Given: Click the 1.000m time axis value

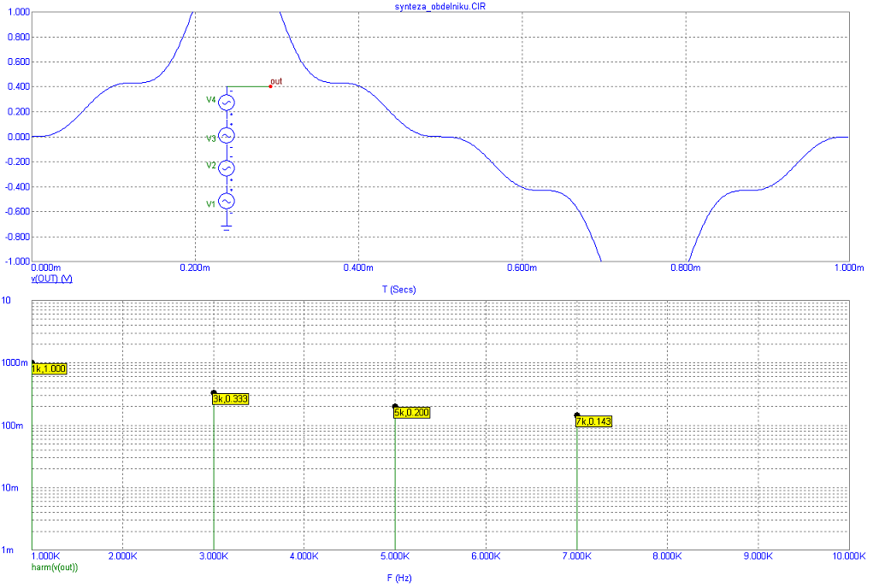Looking at the screenshot, I should [848, 268].
